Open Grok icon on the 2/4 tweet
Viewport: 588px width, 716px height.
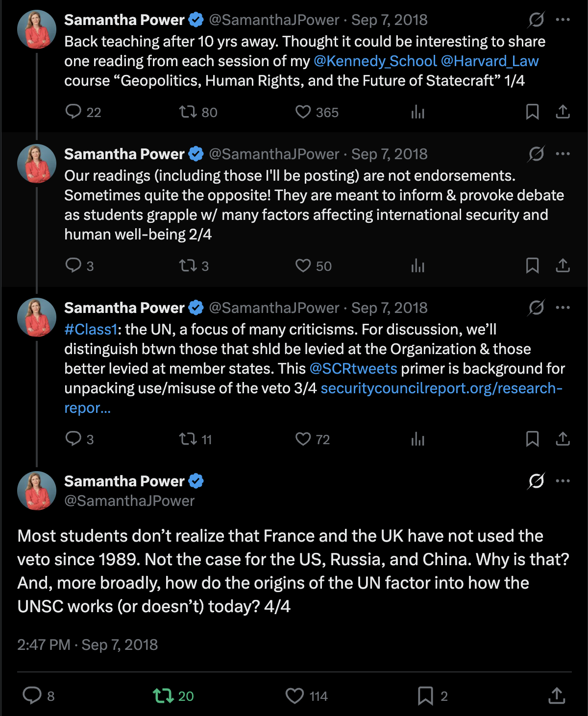[x=536, y=154]
